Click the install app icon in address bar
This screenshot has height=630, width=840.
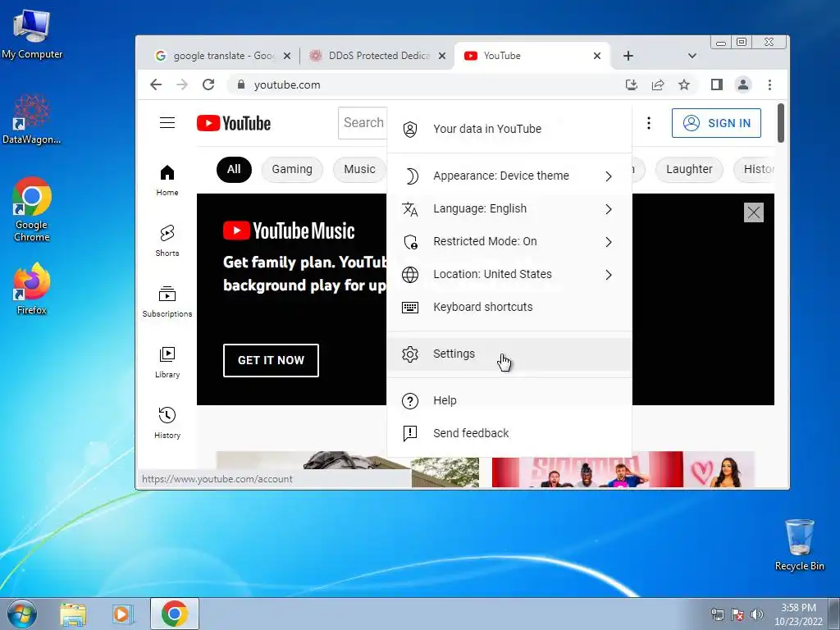(632, 84)
